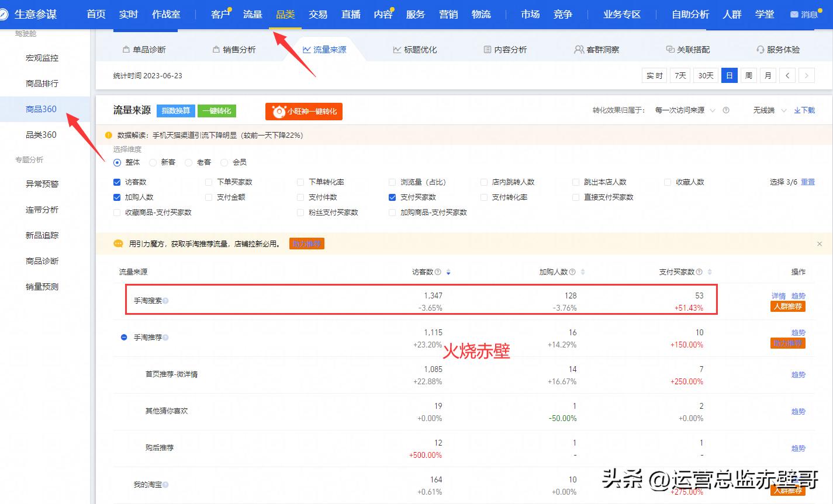Switch to the 客群洞察 tab
Image resolution: width=833 pixels, height=504 pixels.
[597, 50]
